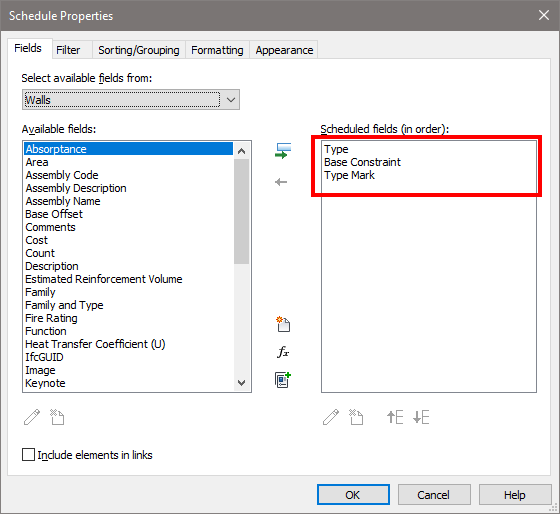Screen dimensions: 560x514
Task: Click Edit parameter pencil under Scheduled fields
Action: (x=331, y=417)
